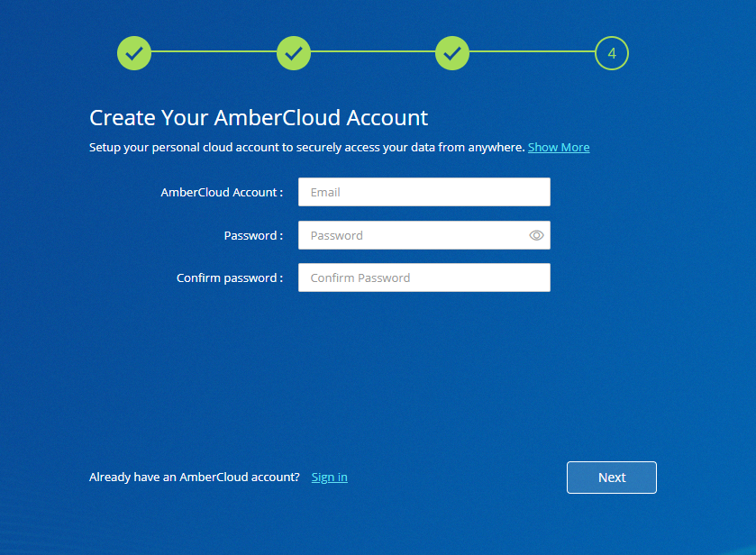Follow the Sign in link
The height and width of the screenshot is (555, 756).
coord(329,478)
